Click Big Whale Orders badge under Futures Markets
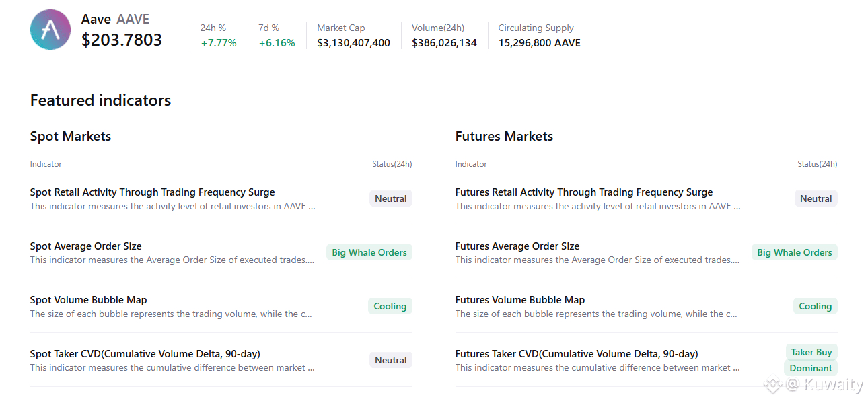The image size is (868, 401). pyautogui.click(x=794, y=252)
